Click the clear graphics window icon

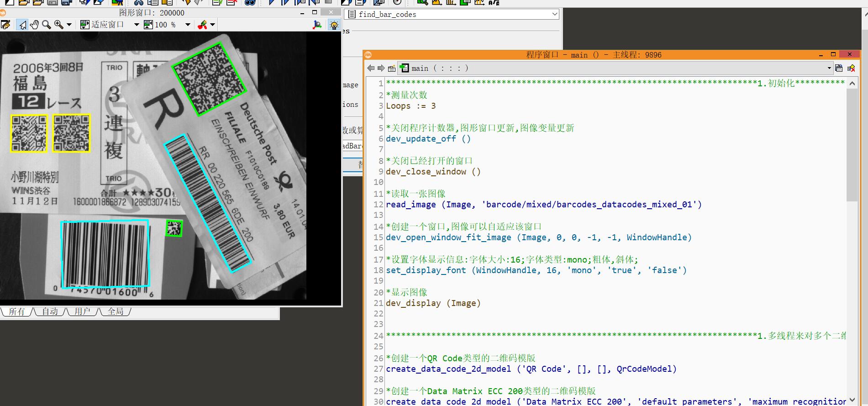5,25
